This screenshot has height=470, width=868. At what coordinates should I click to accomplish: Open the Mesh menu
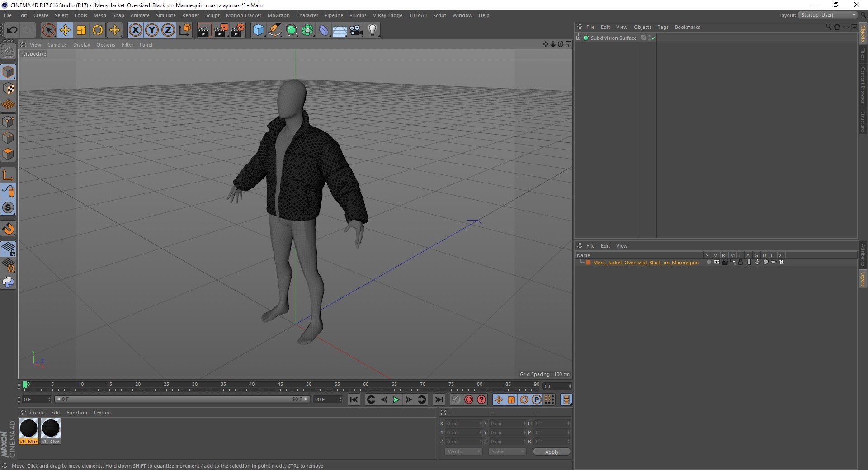tap(100, 15)
